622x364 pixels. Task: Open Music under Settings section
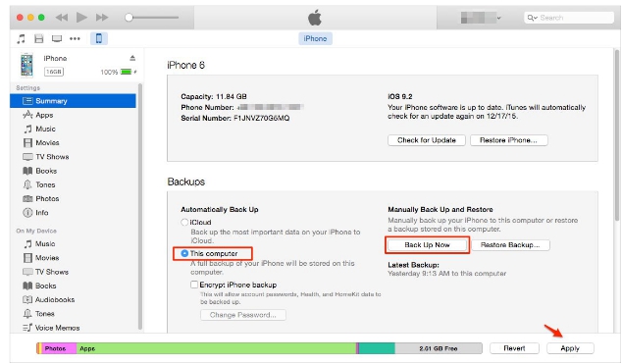pyautogui.click(x=73, y=129)
